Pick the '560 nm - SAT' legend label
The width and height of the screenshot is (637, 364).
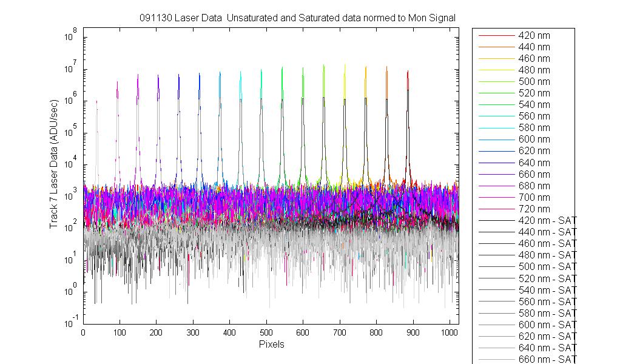pyautogui.click(x=547, y=302)
